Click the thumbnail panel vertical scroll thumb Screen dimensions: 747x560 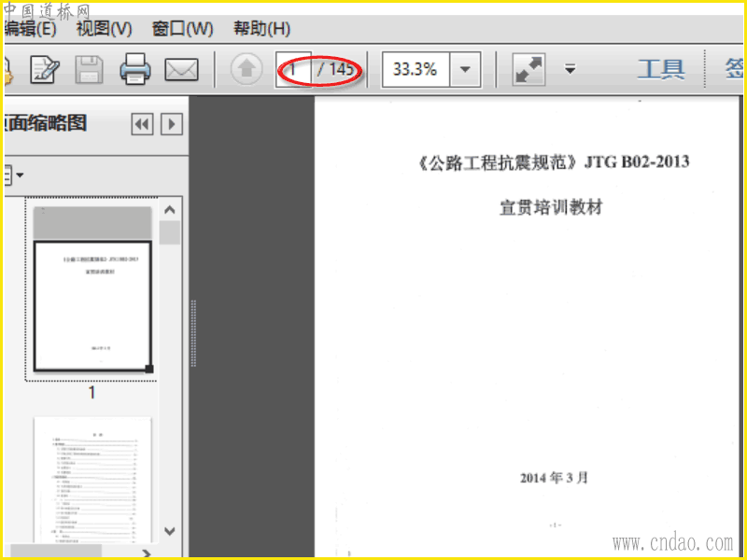tap(170, 232)
